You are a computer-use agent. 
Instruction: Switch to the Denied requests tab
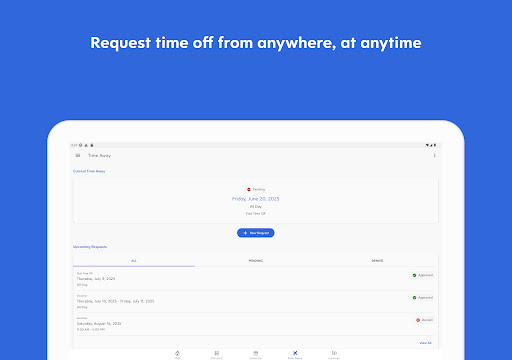click(377, 261)
